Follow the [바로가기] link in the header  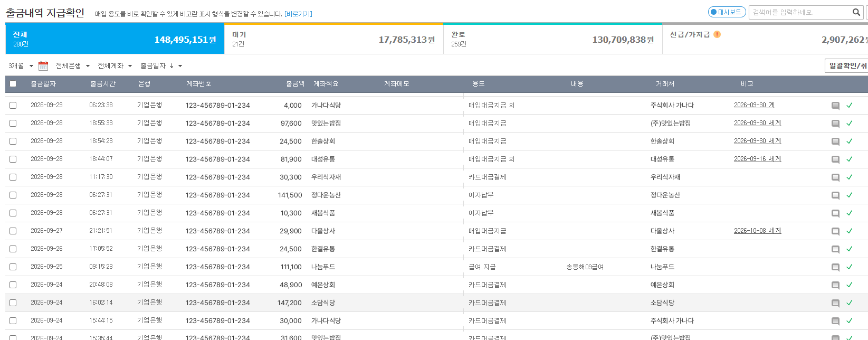coord(298,14)
